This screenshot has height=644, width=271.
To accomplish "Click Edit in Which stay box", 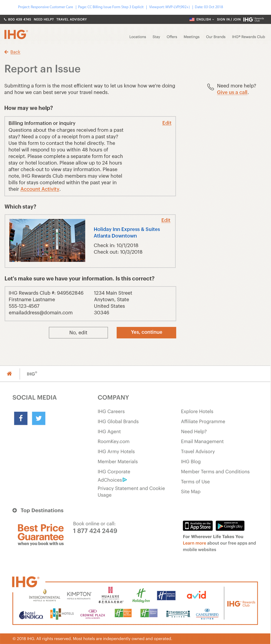I will coord(166,220).
